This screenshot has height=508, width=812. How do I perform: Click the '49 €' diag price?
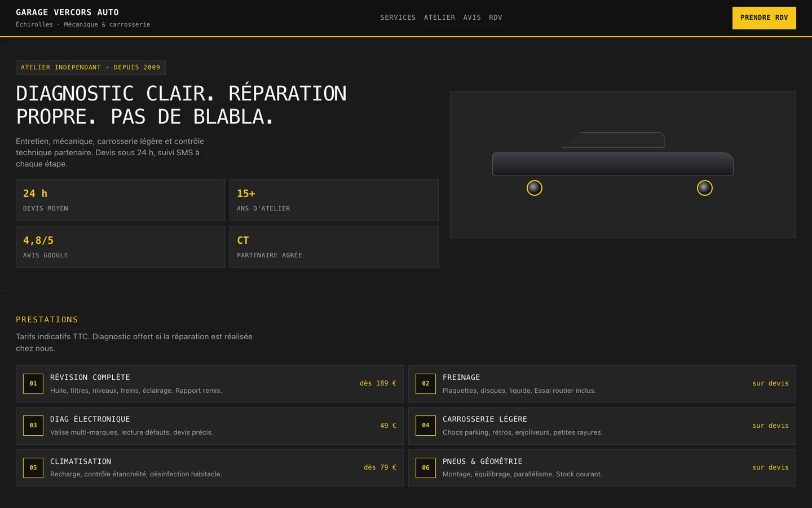point(388,426)
